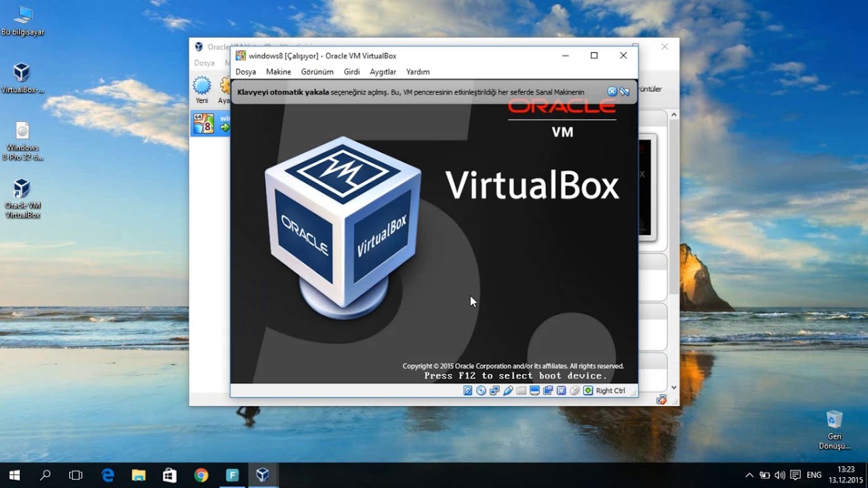Maximize the windows8 VM window
The width and height of the screenshot is (868, 488).
click(x=594, y=56)
